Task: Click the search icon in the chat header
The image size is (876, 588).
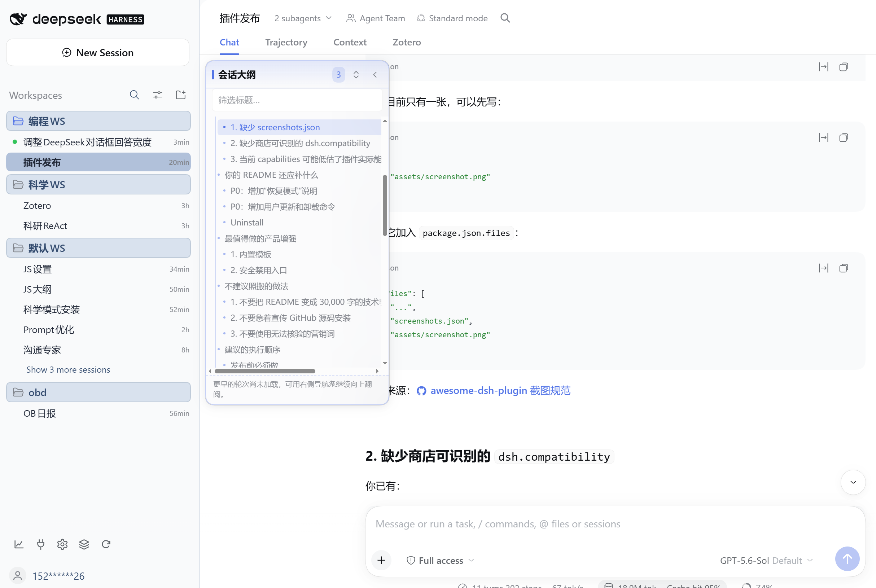Action: [505, 18]
